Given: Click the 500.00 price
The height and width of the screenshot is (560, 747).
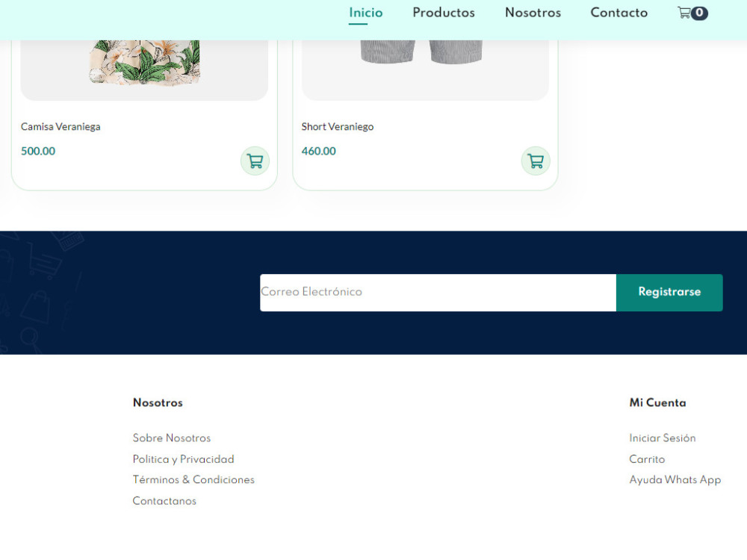Looking at the screenshot, I should [38, 151].
